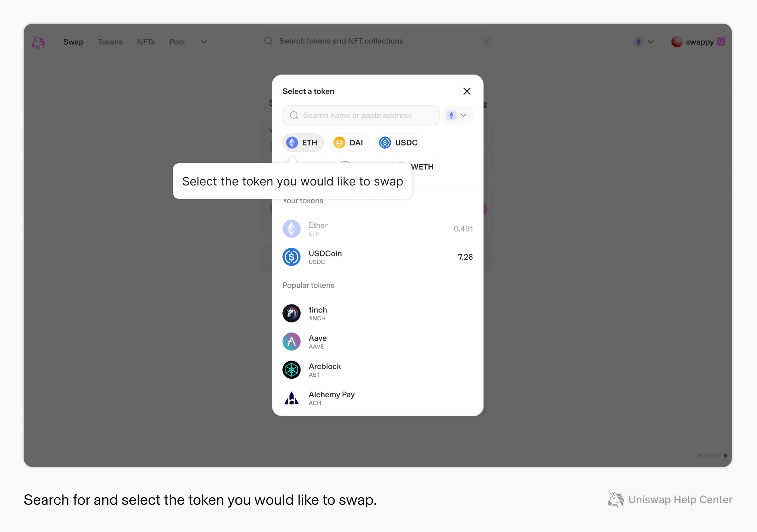Click the Uniswap unicorn logo in navbar
This screenshot has height=532, width=757.
[38, 42]
